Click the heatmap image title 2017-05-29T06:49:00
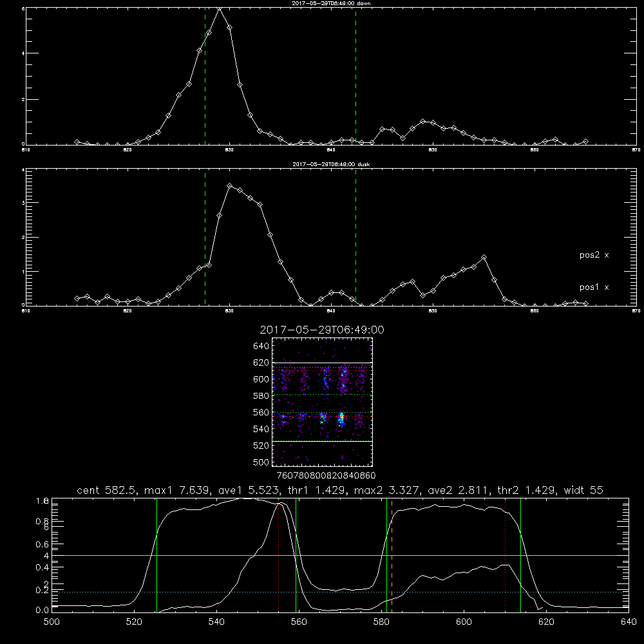 pos(322,330)
